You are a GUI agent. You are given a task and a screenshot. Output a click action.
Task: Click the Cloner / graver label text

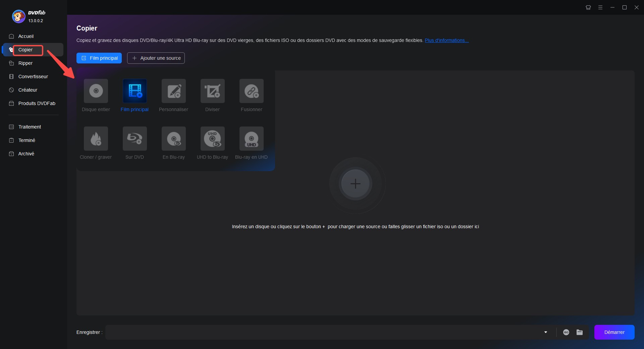click(x=96, y=157)
